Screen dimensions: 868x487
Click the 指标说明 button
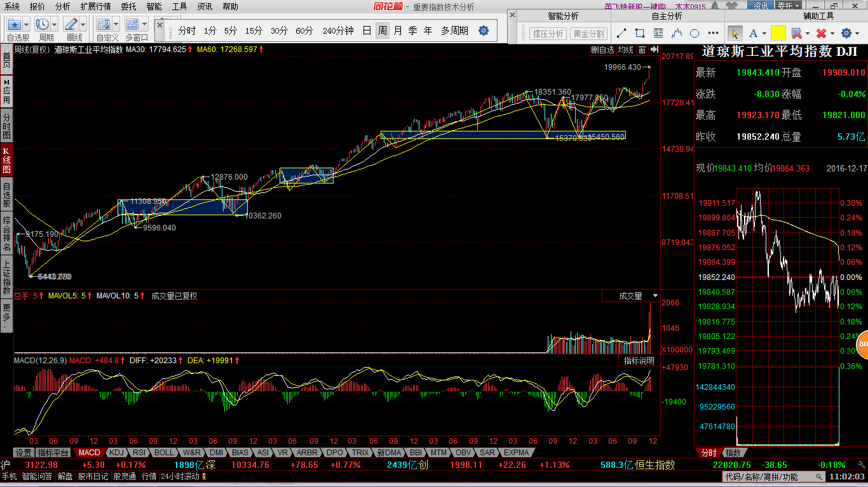639,361
